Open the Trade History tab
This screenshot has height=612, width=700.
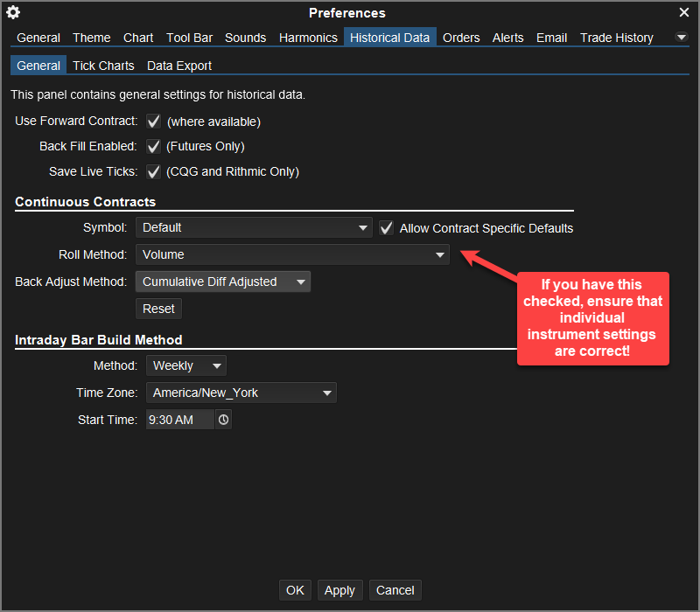pyautogui.click(x=617, y=38)
